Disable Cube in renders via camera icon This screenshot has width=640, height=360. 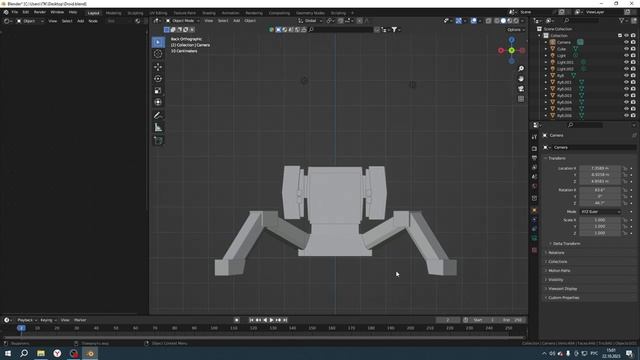tap(633, 49)
